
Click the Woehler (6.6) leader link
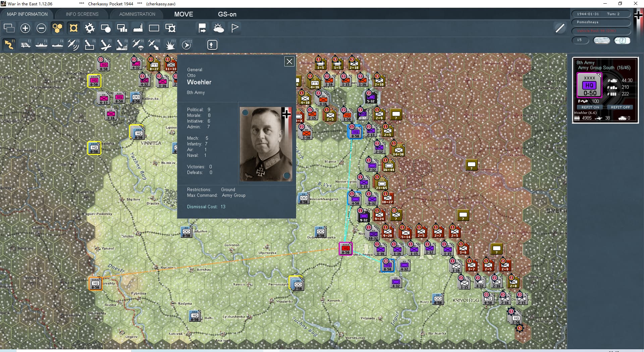click(x=585, y=113)
